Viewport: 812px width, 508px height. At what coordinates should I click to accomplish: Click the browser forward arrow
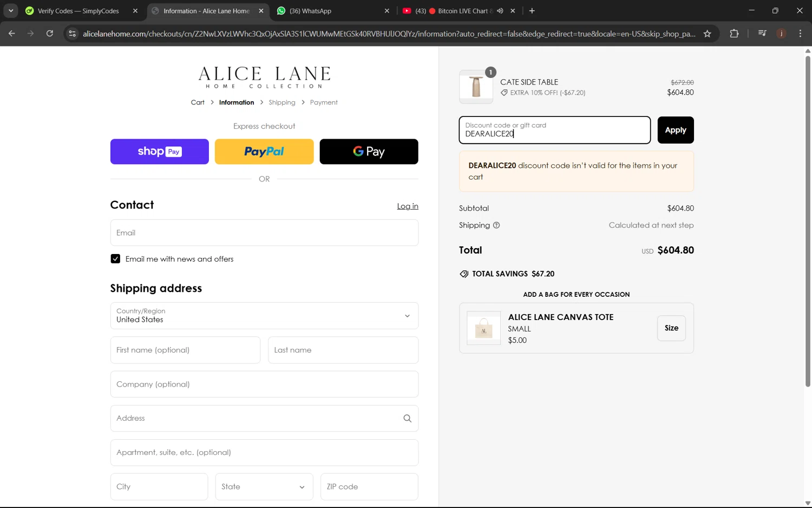tap(30, 34)
